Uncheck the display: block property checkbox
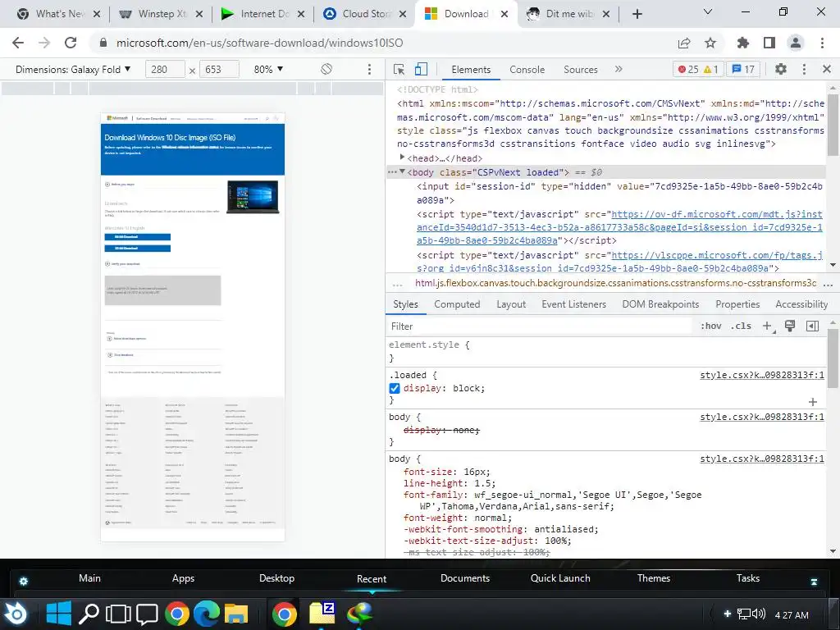This screenshot has width=840, height=630. [x=395, y=388]
